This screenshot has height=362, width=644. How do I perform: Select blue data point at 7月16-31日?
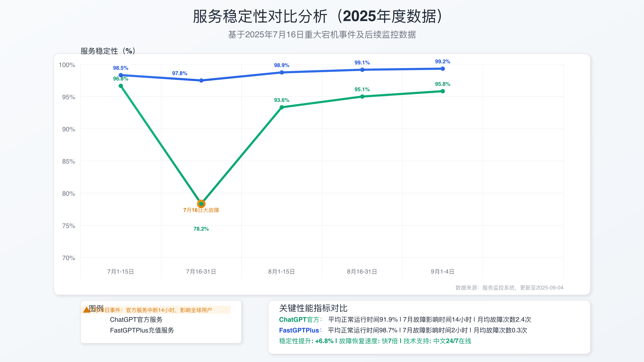pos(201,80)
